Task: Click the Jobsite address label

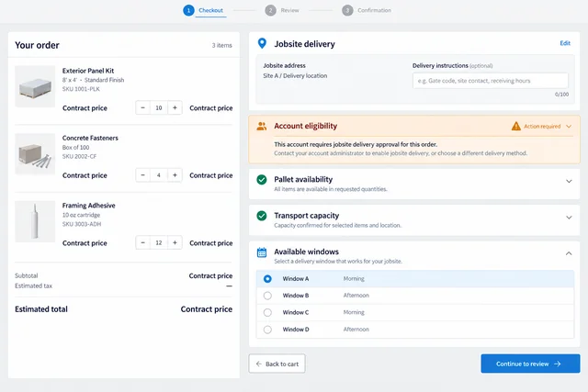Action: 284,65
